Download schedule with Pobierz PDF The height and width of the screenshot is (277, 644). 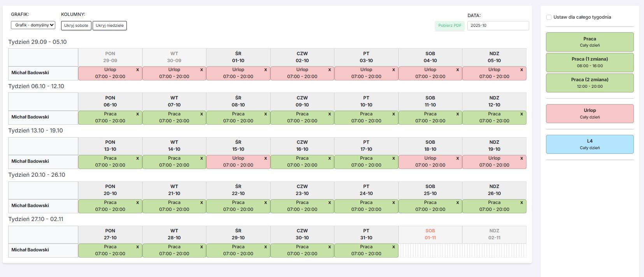(x=449, y=26)
